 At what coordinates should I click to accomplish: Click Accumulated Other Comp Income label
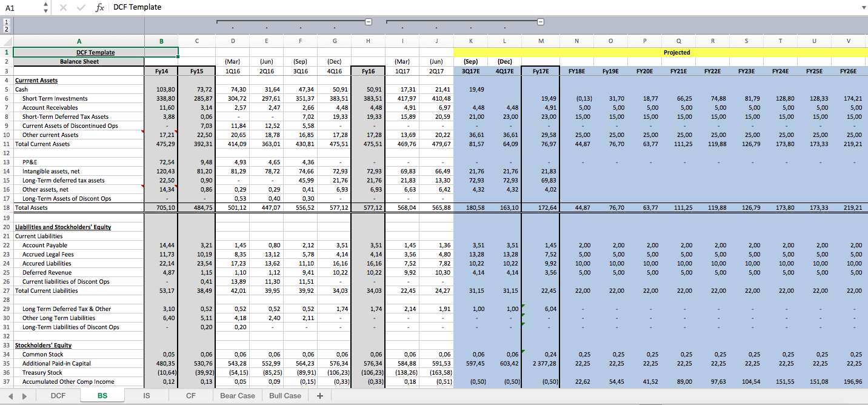(68, 382)
